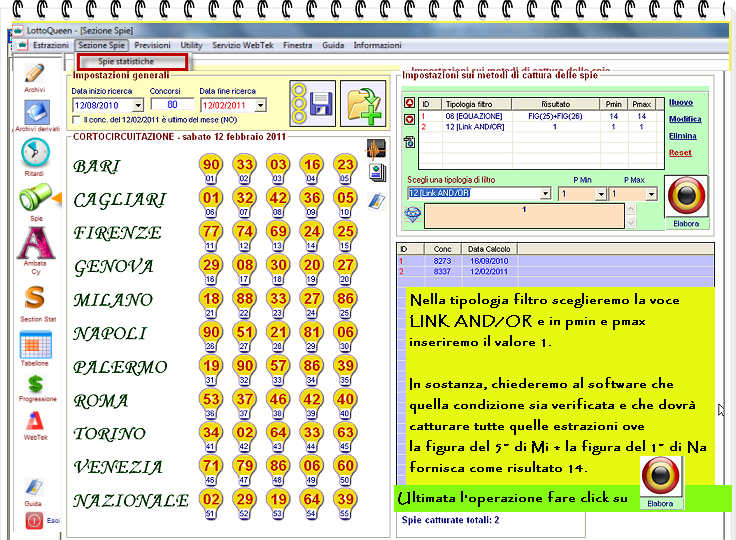Click the Elimina link
Viewport: 736px width, 540px height.
(682, 136)
